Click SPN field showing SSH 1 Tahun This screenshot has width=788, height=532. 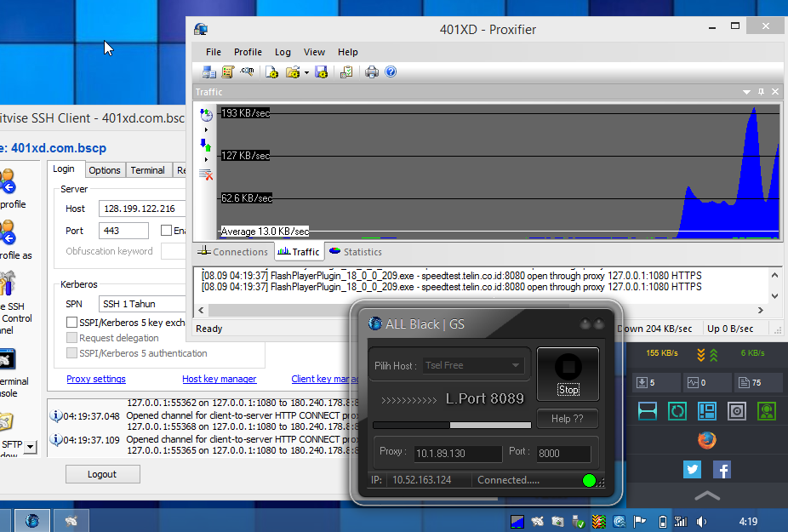pos(142,304)
